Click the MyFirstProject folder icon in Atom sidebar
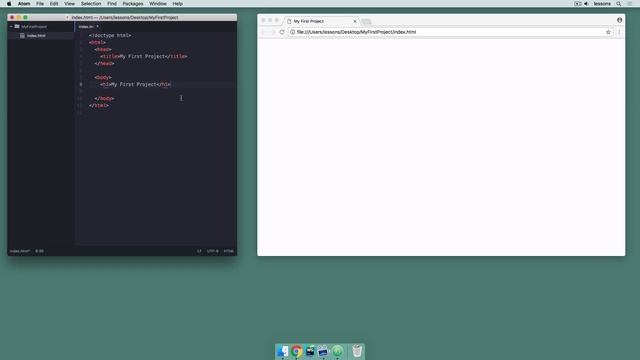640x360 pixels. [17, 27]
